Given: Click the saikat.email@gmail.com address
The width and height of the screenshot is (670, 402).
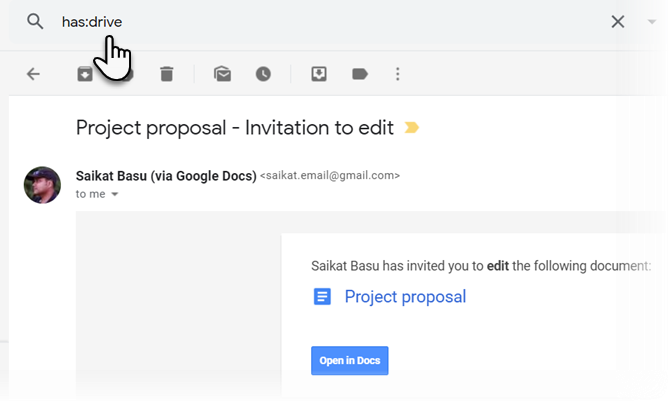Looking at the screenshot, I should (x=330, y=176).
